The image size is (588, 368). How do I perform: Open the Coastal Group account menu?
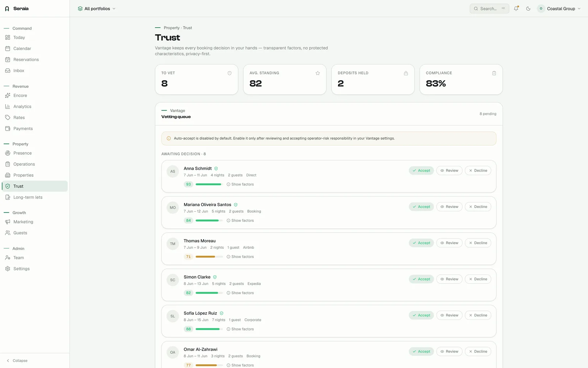tap(559, 8)
